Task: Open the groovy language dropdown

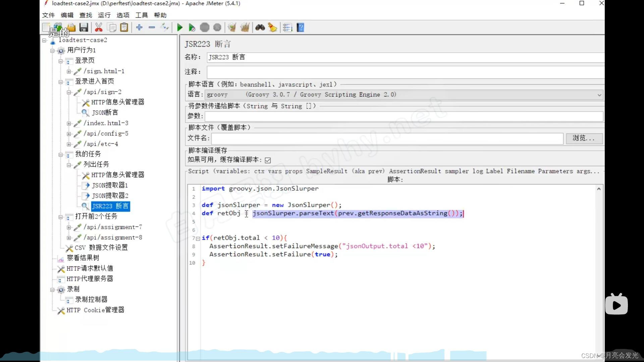Action: (x=404, y=95)
